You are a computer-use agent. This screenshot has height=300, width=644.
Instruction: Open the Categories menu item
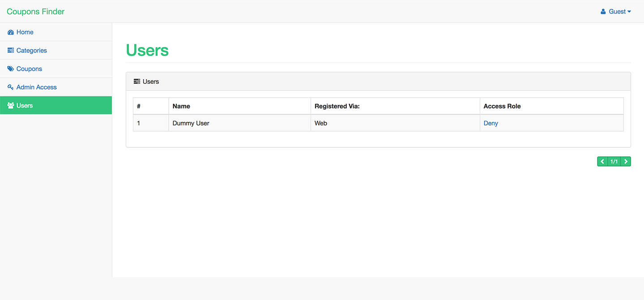[x=32, y=51]
